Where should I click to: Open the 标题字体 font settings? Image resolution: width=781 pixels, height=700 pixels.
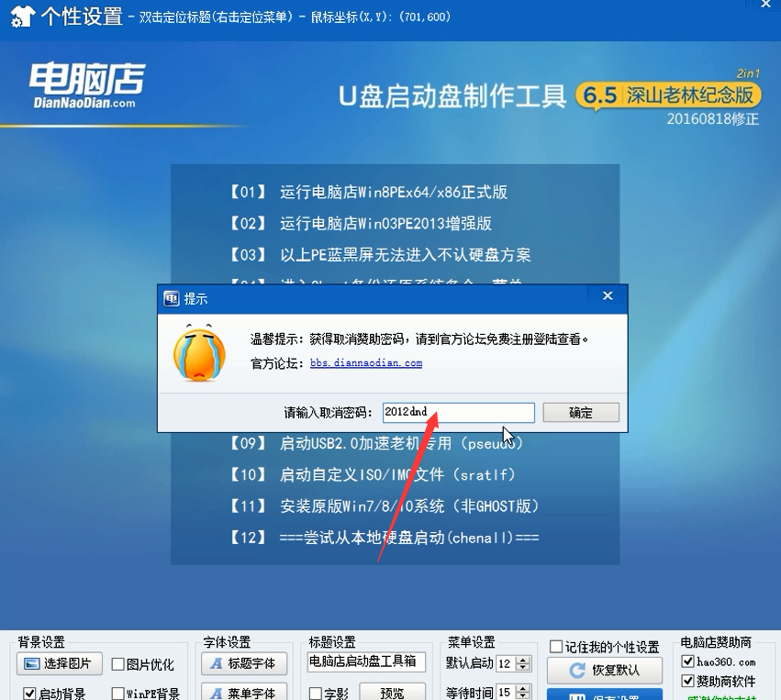click(x=244, y=663)
